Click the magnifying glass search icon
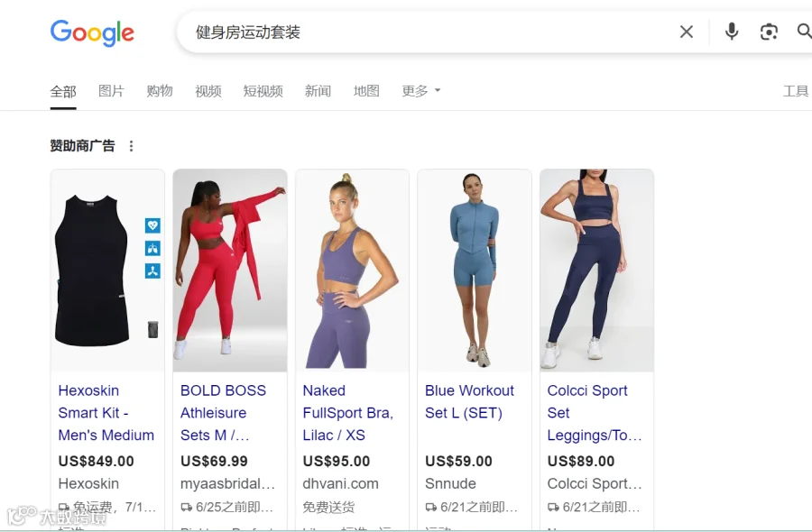812x532 pixels. 804,32
